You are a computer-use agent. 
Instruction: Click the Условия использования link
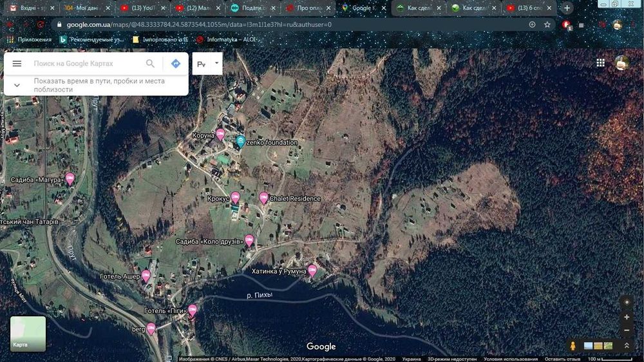point(509,359)
